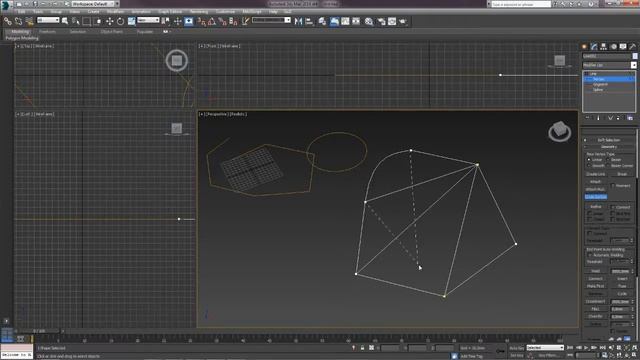640x360 pixels.
Task: Toggle the Automatic Welding checkbox
Action: (x=589, y=255)
